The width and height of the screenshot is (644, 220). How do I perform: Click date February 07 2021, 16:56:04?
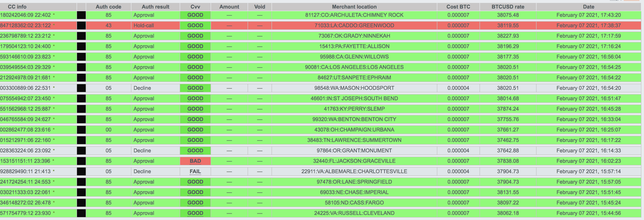(x=589, y=57)
